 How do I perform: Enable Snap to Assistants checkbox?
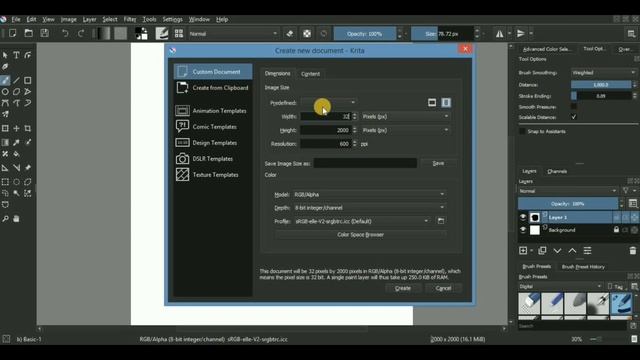coord(522,131)
